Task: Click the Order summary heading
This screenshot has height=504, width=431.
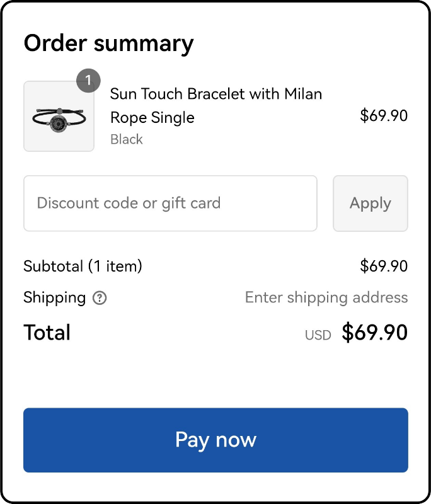Action: tap(108, 43)
